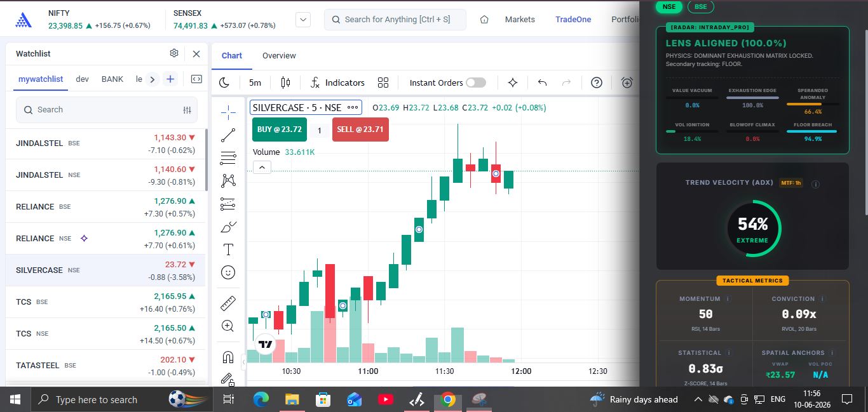Click the 54% EXTREME ADX gauge
The image size is (868, 412).
(752, 228)
